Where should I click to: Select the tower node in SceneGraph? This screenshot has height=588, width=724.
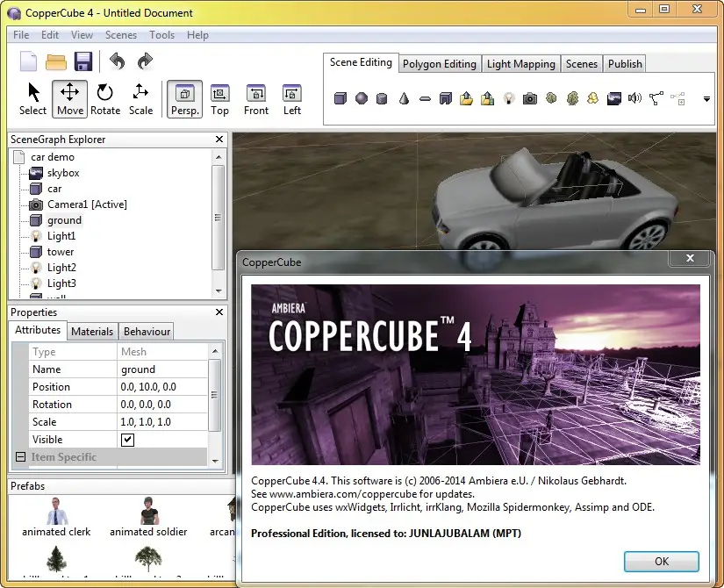point(61,252)
